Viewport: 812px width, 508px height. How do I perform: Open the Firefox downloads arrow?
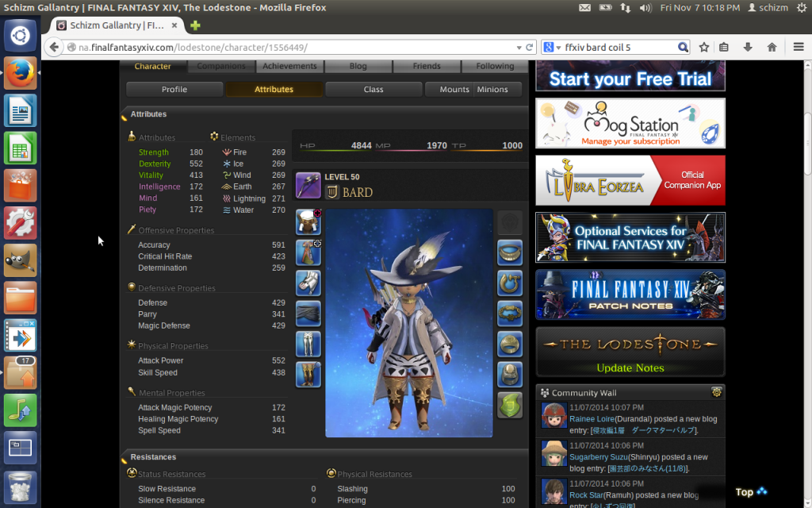(x=747, y=47)
